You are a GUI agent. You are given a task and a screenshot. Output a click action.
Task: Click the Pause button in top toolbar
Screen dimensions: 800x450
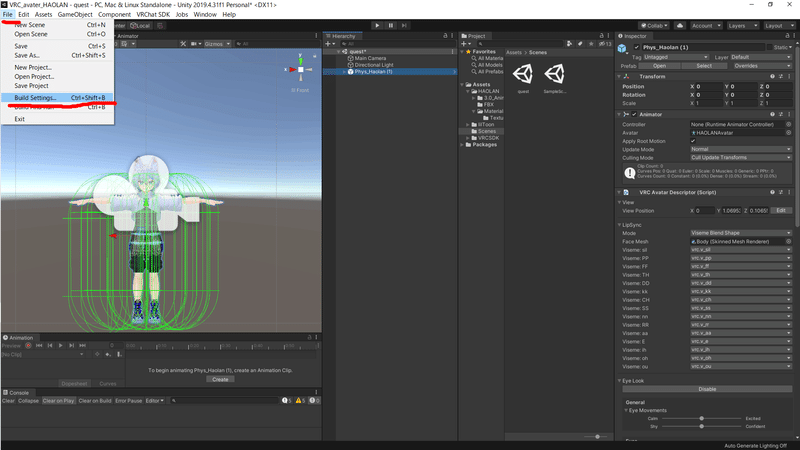pos(391,26)
